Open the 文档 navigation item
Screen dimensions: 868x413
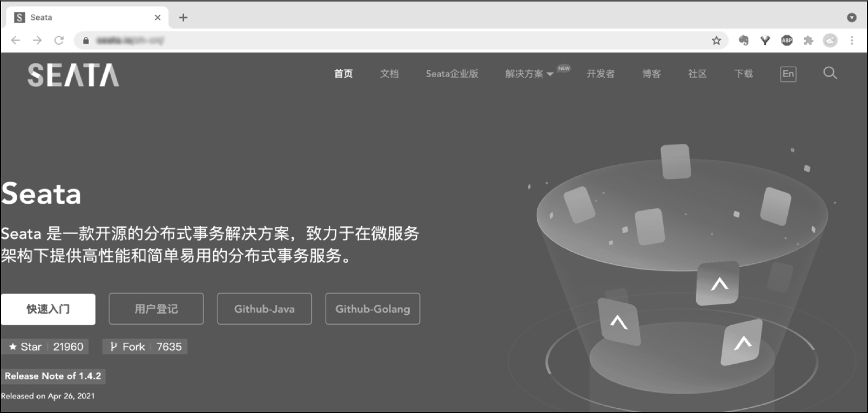click(x=389, y=73)
